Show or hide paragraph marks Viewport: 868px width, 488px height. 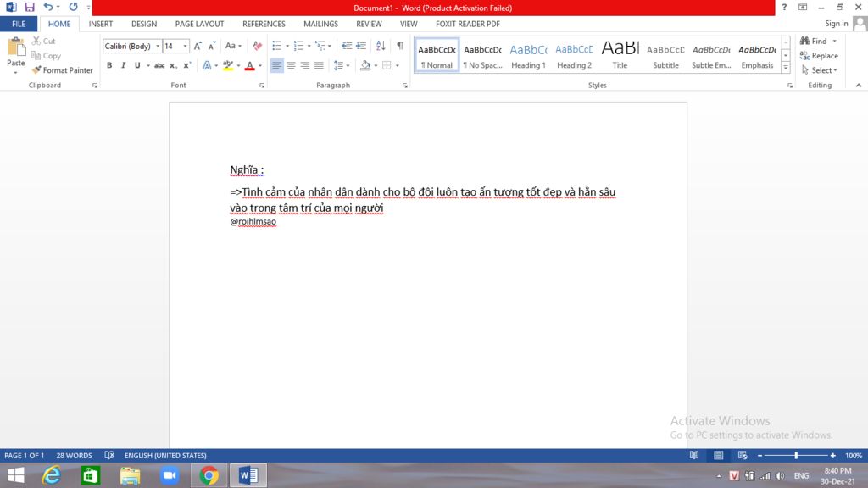[400, 46]
